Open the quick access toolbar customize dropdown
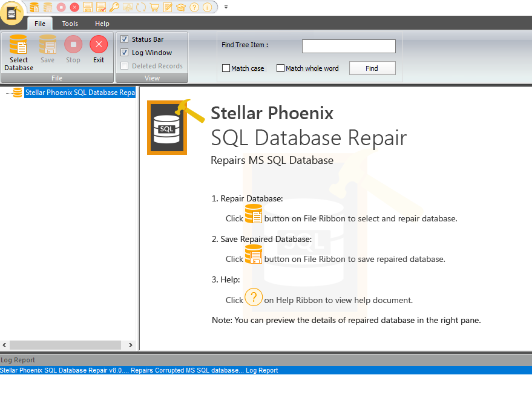The height and width of the screenshot is (398, 532). coord(226,7)
